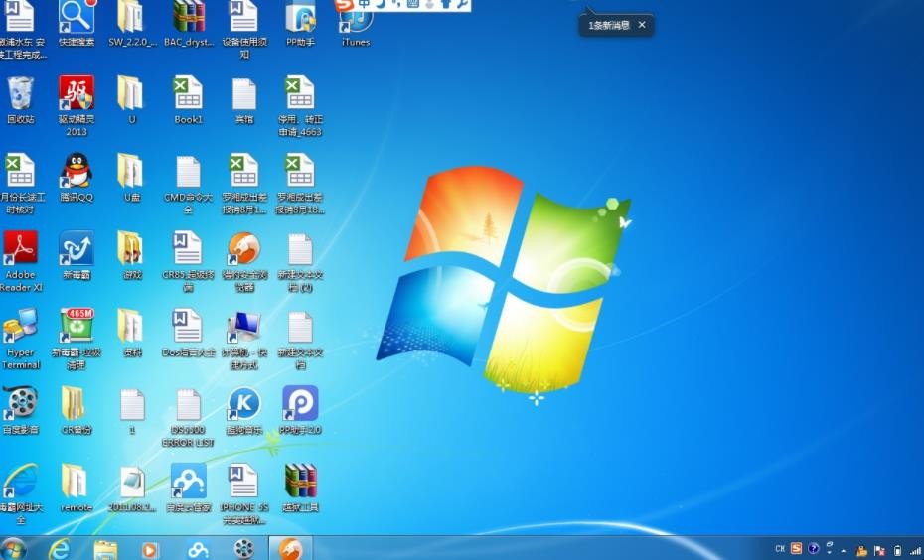
Task: Launch Internet Explorer from the taskbar
Action: pos(59,549)
